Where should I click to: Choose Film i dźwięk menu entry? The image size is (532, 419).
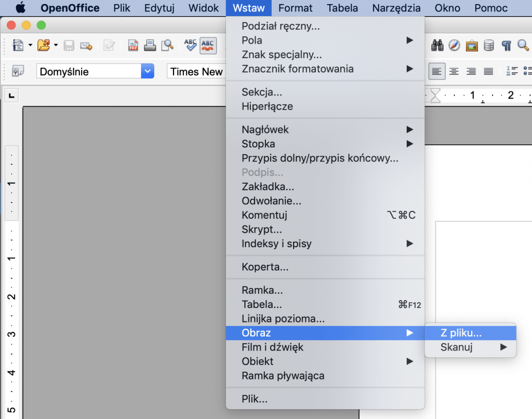click(x=325, y=347)
